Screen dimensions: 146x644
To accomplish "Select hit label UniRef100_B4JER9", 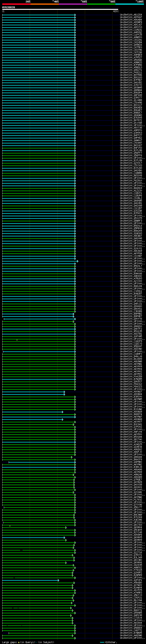I will click(131, 359).
